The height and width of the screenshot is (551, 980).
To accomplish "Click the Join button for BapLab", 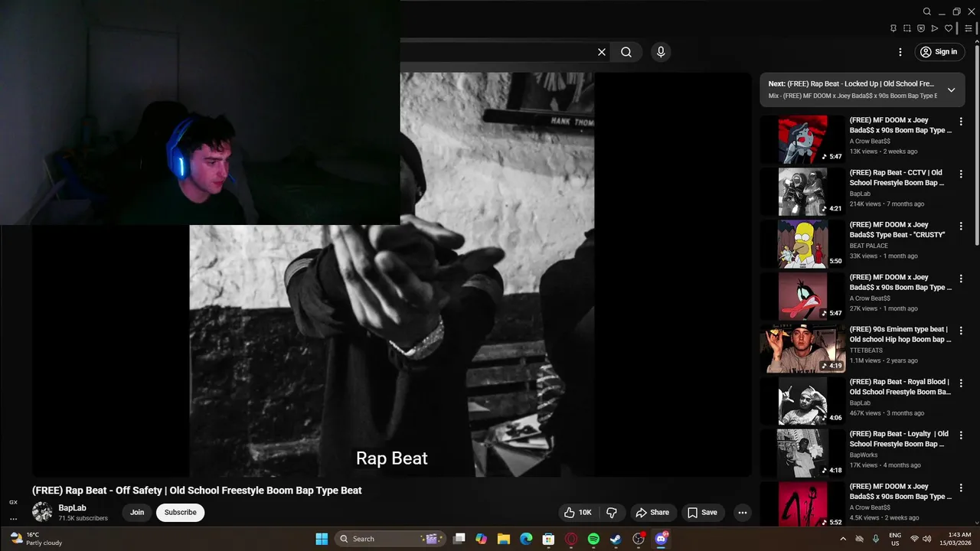I will tap(137, 513).
